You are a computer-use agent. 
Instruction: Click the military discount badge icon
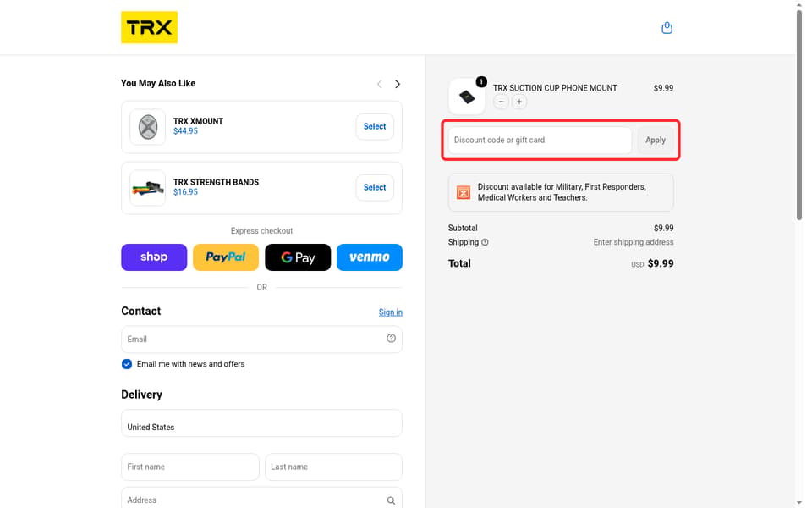[x=464, y=192]
